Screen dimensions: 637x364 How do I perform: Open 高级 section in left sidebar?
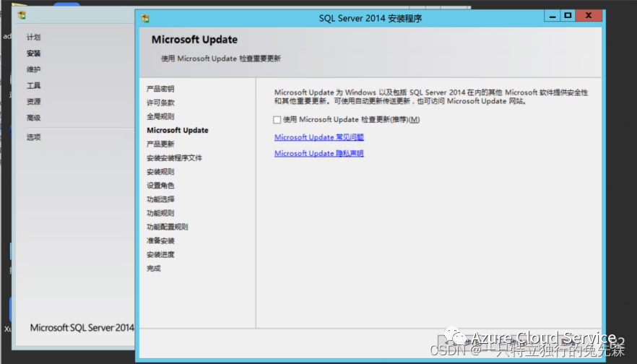click(33, 118)
